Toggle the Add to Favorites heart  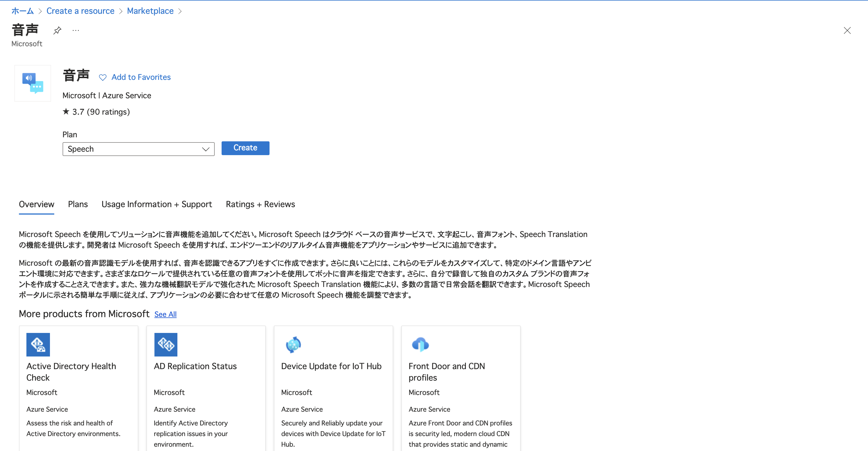[x=102, y=77]
